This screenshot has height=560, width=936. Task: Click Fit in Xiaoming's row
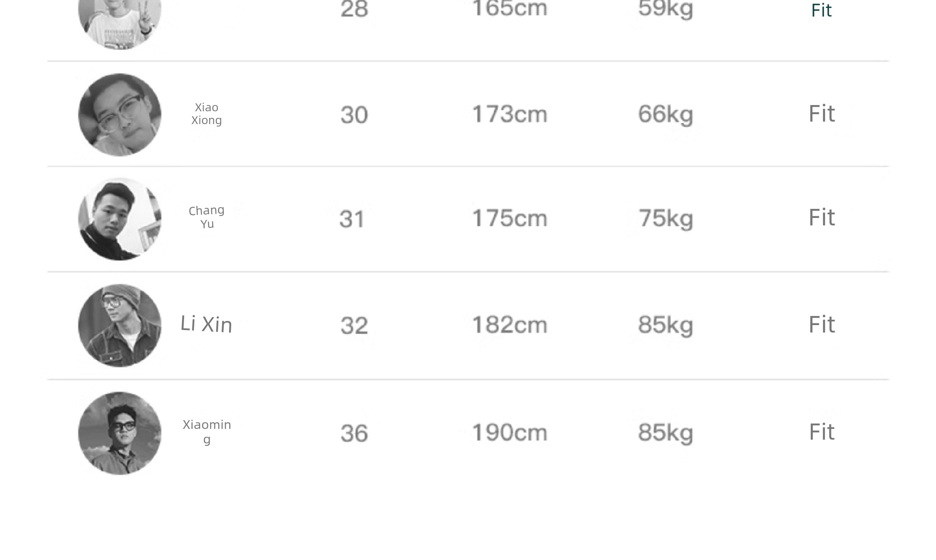822,432
